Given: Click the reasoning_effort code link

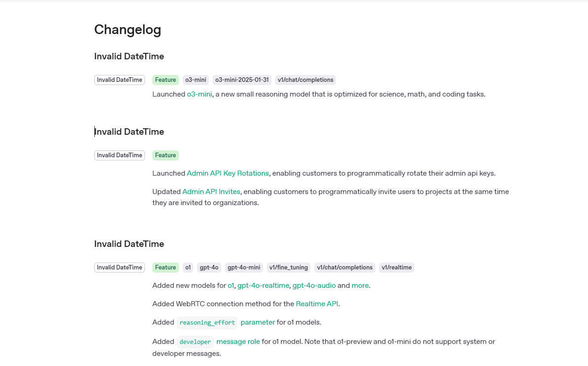Looking at the screenshot, I should click(207, 322).
